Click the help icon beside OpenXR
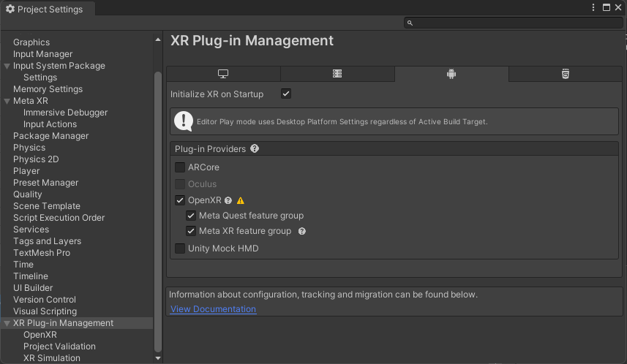Viewport: 627px width, 364px height. (228, 200)
